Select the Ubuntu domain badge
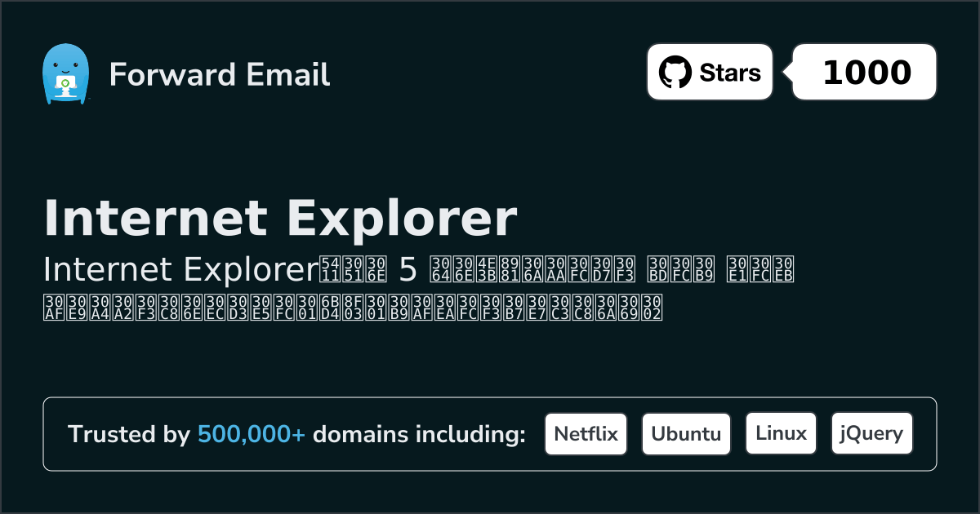980x514 pixels. click(x=686, y=433)
